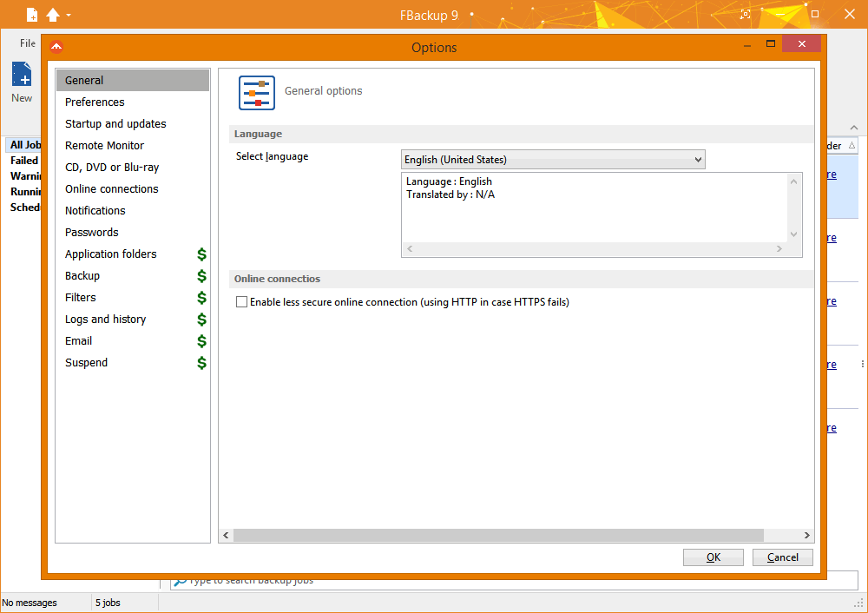The height and width of the screenshot is (613, 868).
Task: Click the search magnifier icon in the backup jobs field
Action: click(180, 582)
